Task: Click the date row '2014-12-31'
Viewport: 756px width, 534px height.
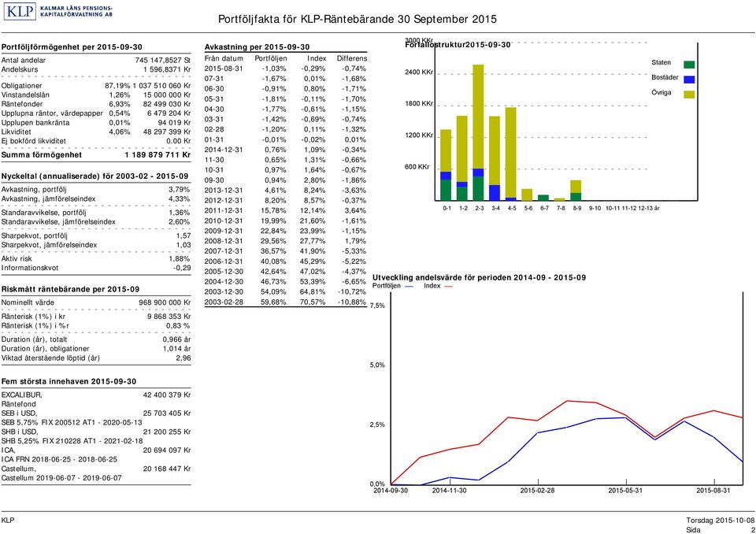Action: point(224,150)
